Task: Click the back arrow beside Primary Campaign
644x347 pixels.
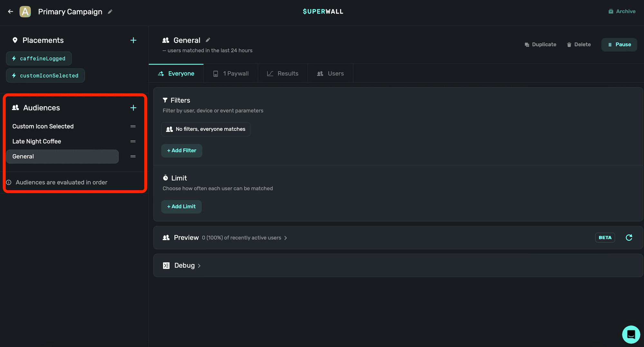Action: [x=11, y=12]
